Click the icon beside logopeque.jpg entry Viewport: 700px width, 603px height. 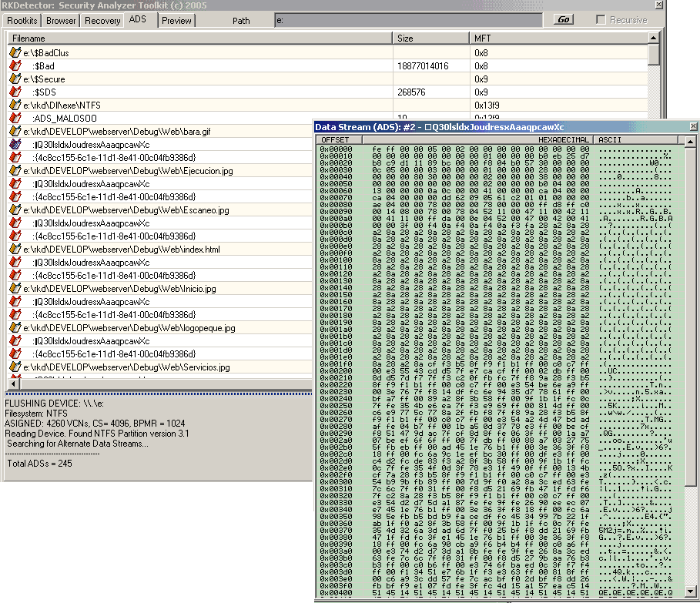tap(15, 328)
